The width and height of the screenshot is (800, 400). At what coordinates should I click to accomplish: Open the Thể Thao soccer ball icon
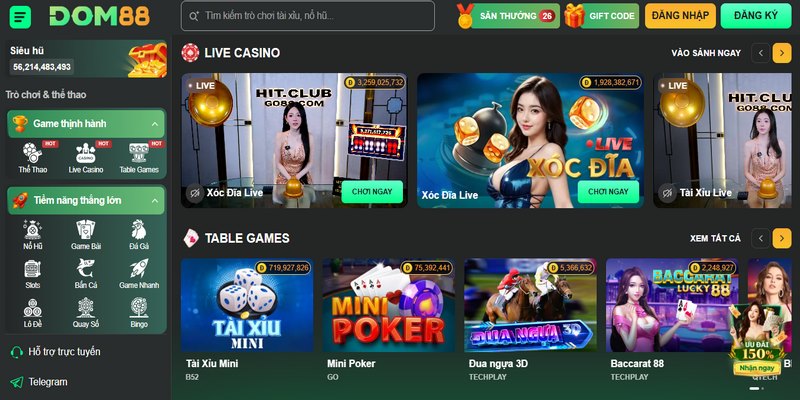32,153
